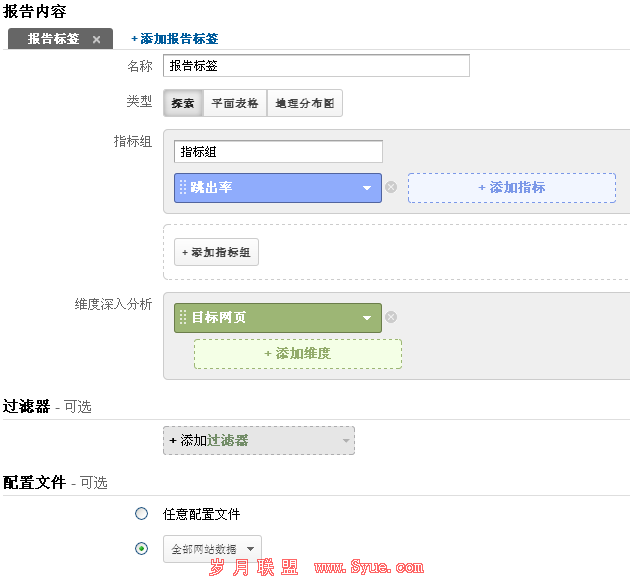Close the 报告标签 tab with the x icon
Screen dimensions: 630x577
click(96, 39)
